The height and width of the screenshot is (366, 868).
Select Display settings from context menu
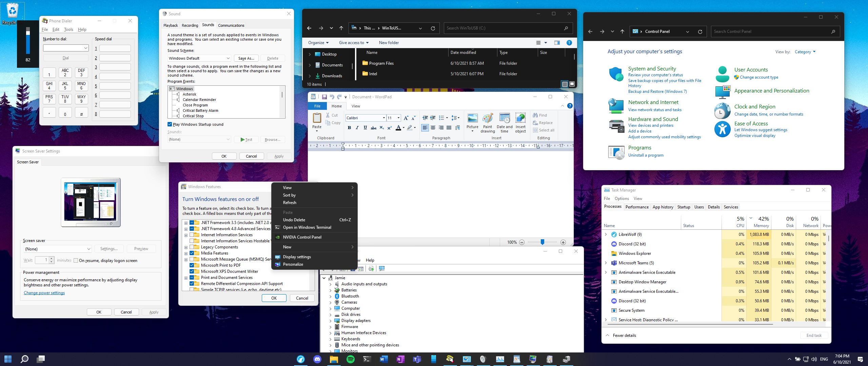tap(297, 257)
